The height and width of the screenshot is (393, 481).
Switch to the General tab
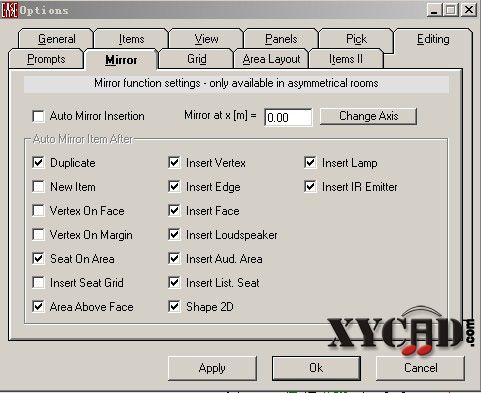(56, 39)
